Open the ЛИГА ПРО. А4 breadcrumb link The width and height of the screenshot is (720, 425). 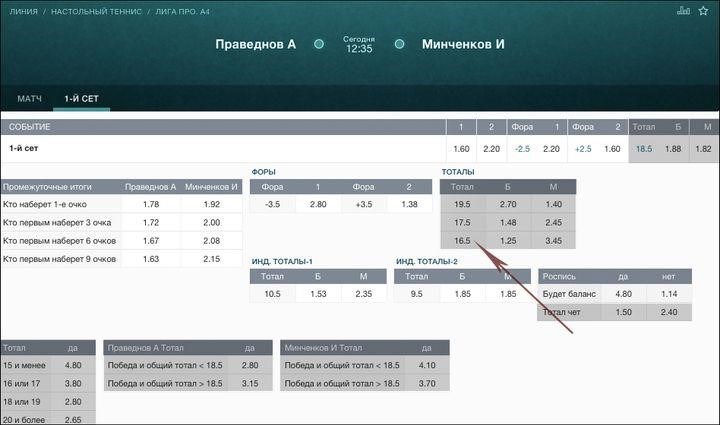pyautogui.click(x=182, y=11)
